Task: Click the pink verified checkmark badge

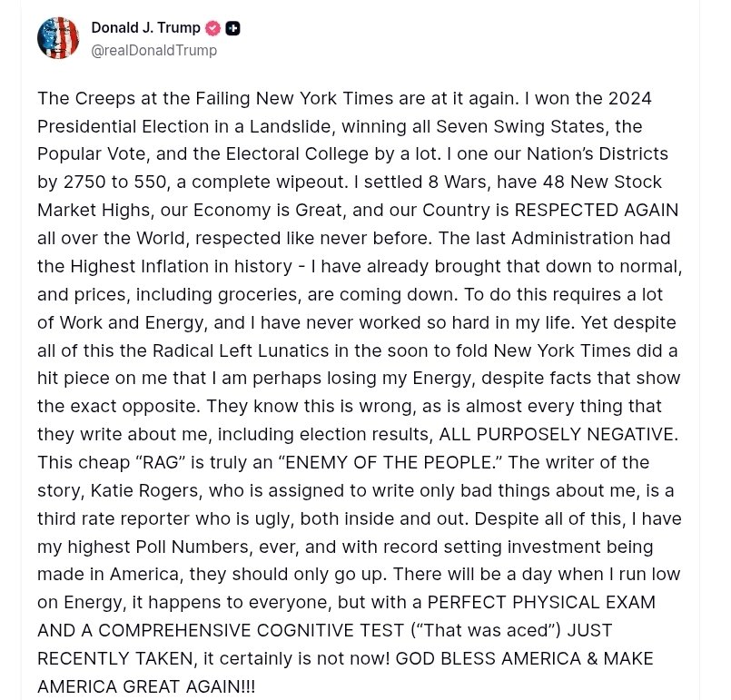Action: (213, 28)
